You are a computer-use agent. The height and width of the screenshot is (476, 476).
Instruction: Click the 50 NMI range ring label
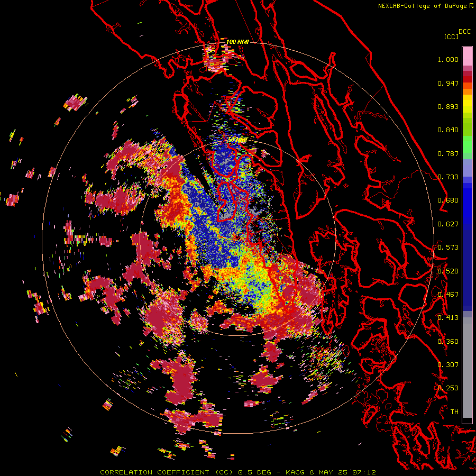(x=237, y=140)
